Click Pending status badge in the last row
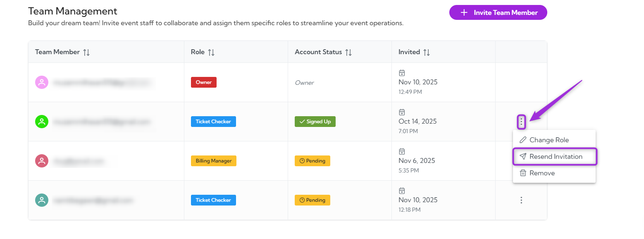The height and width of the screenshot is (239, 644). coord(312,200)
